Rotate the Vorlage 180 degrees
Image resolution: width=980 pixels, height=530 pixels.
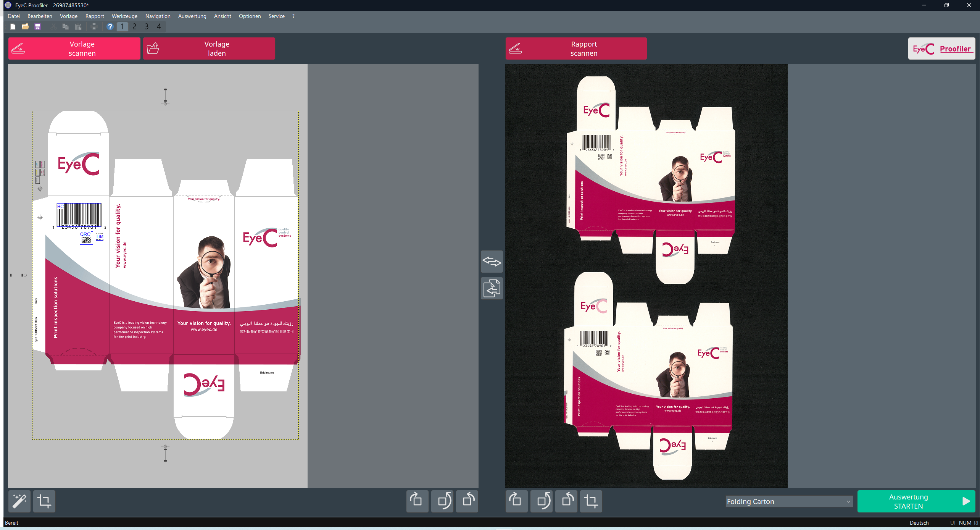pos(442,501)
